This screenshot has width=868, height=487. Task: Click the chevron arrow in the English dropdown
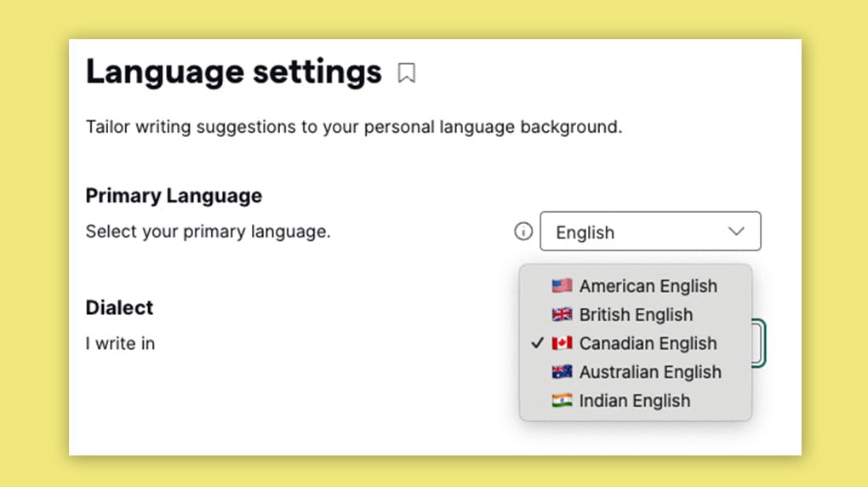736,232
